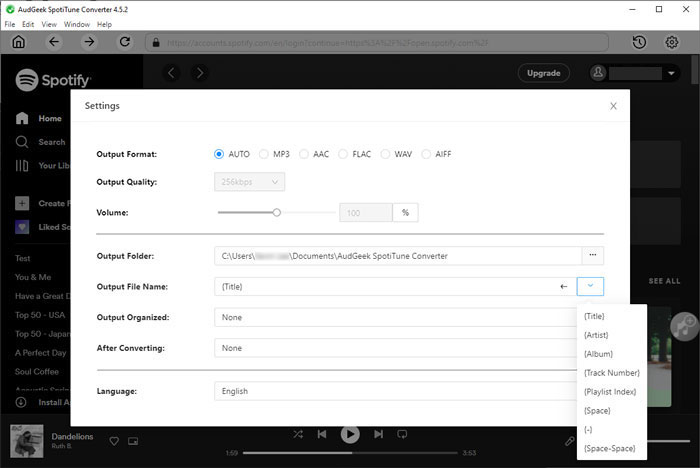Select AUTO output format
The width and height of the screenshot is (700, 468).
tap(218, 154)
